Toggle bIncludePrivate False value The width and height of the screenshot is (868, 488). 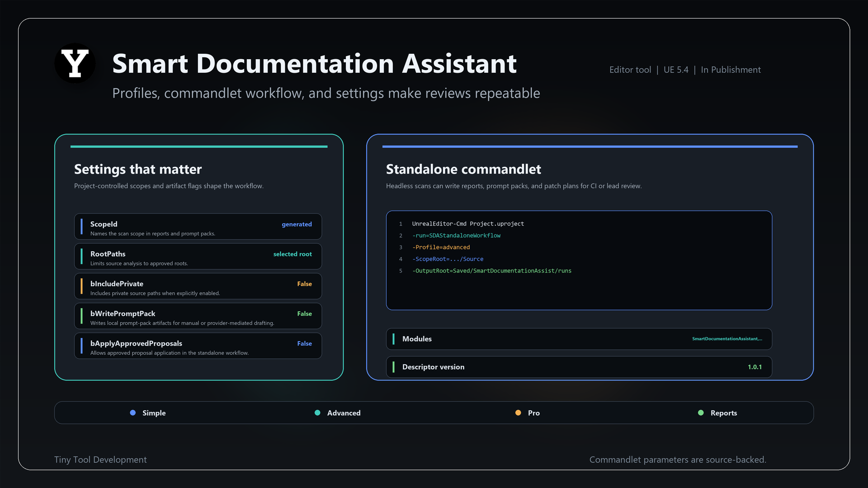click(x=304, y=284)
